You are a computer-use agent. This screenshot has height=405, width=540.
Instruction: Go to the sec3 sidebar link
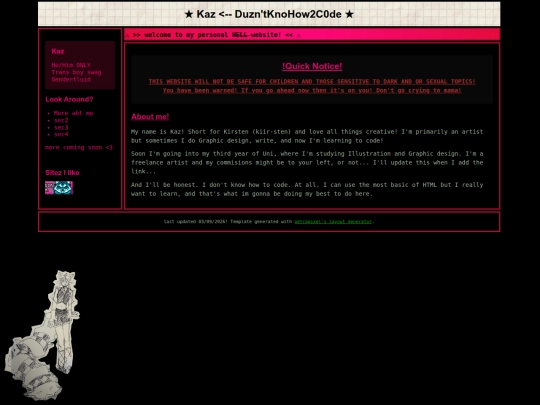click(61, 127)
